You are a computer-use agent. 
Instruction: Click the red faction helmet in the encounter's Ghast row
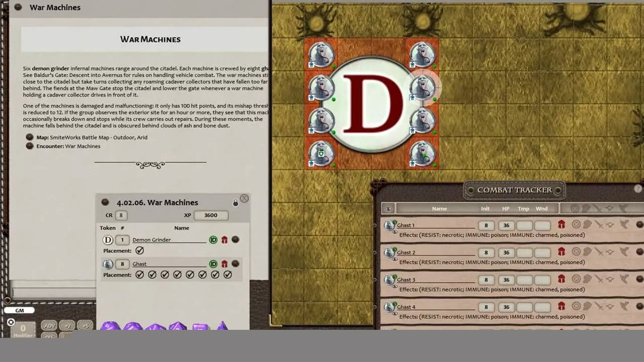click(224, 264)
